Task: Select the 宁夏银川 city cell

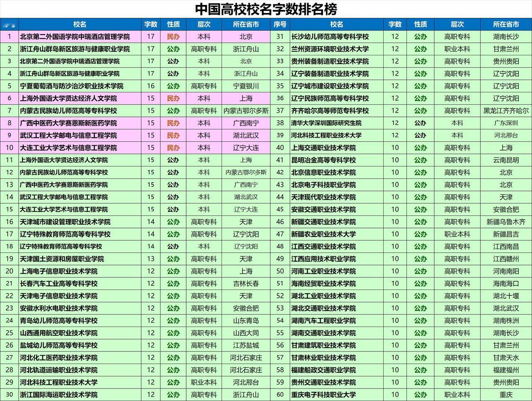Action: (x=246, y=86)
